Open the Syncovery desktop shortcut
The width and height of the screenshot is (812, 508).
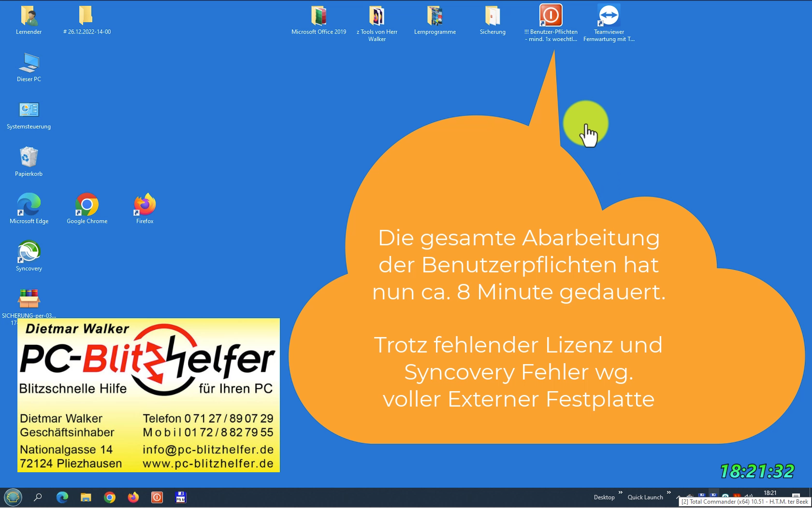(29, 253)
